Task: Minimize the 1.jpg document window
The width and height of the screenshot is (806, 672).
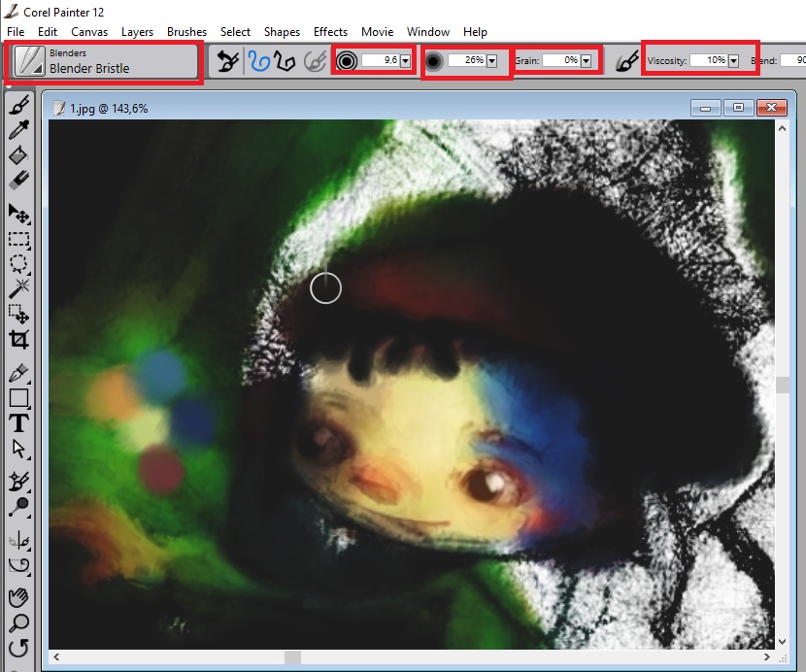Action: 706,108
